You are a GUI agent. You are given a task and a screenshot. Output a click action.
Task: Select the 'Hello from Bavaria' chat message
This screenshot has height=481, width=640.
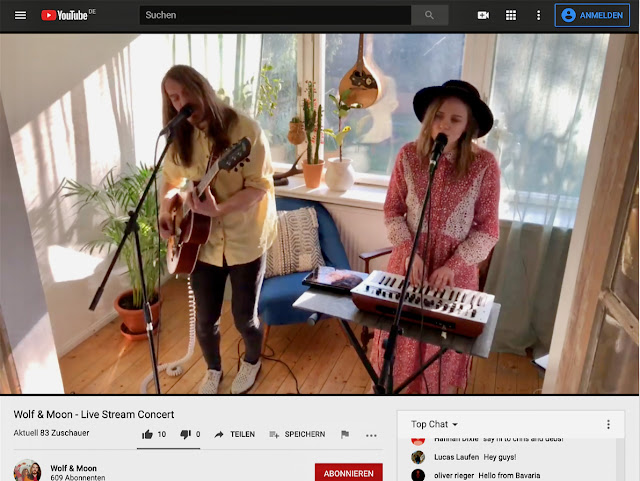[x=509, y=475]
